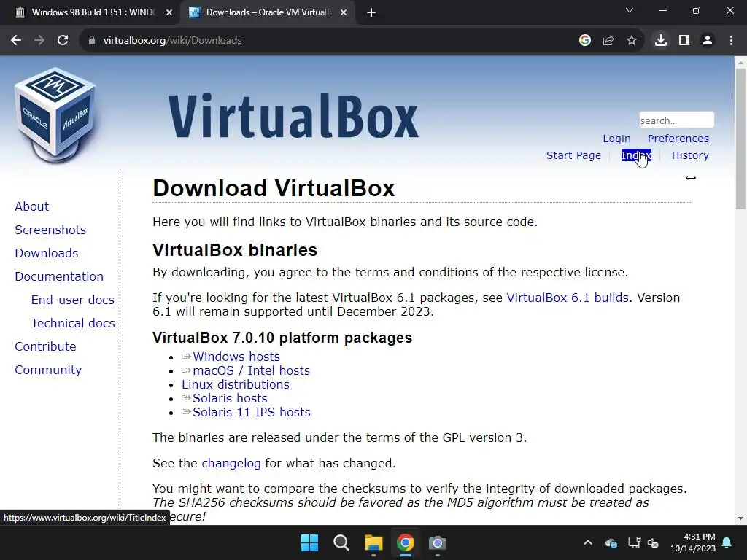Open the changelog link
The image size is (747, 560).
click(231, 463)
